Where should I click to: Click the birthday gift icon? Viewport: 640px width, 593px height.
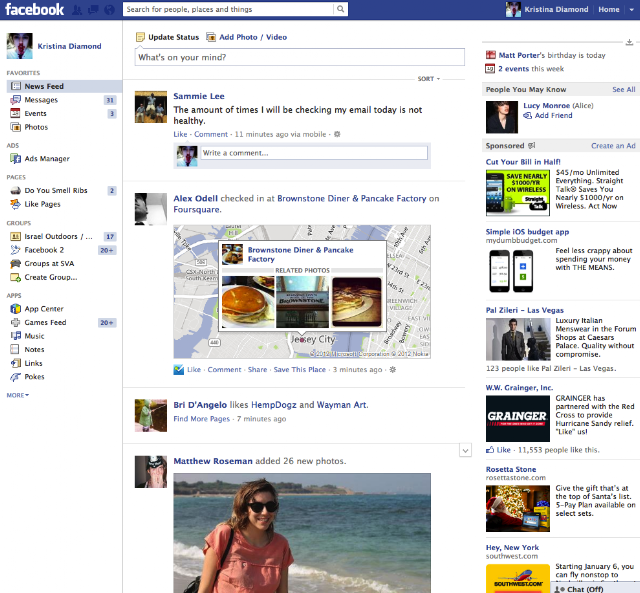(490, 55)
